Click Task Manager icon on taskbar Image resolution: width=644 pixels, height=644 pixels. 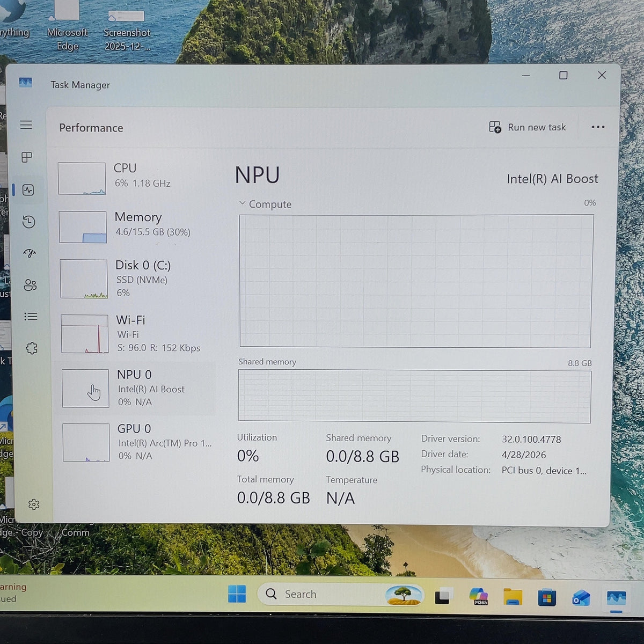(x=616, y=598)
